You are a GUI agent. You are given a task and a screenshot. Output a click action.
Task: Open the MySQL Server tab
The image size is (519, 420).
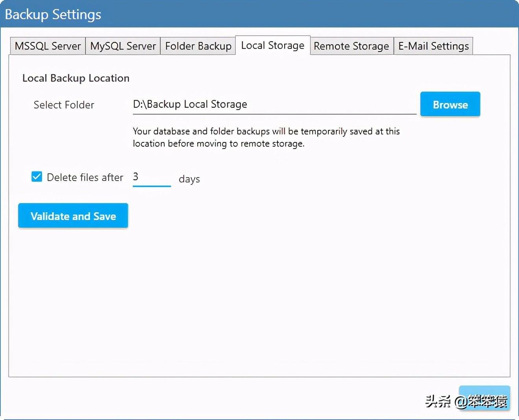pos(123,46)
